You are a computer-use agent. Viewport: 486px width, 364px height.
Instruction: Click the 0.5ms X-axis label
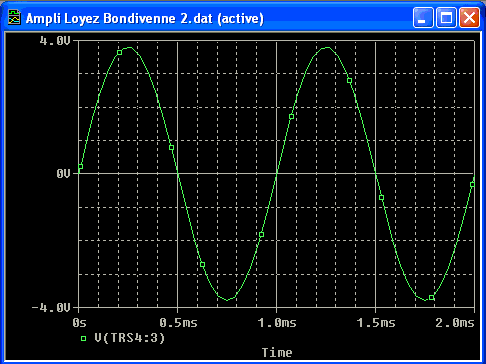tap(178, 323)
